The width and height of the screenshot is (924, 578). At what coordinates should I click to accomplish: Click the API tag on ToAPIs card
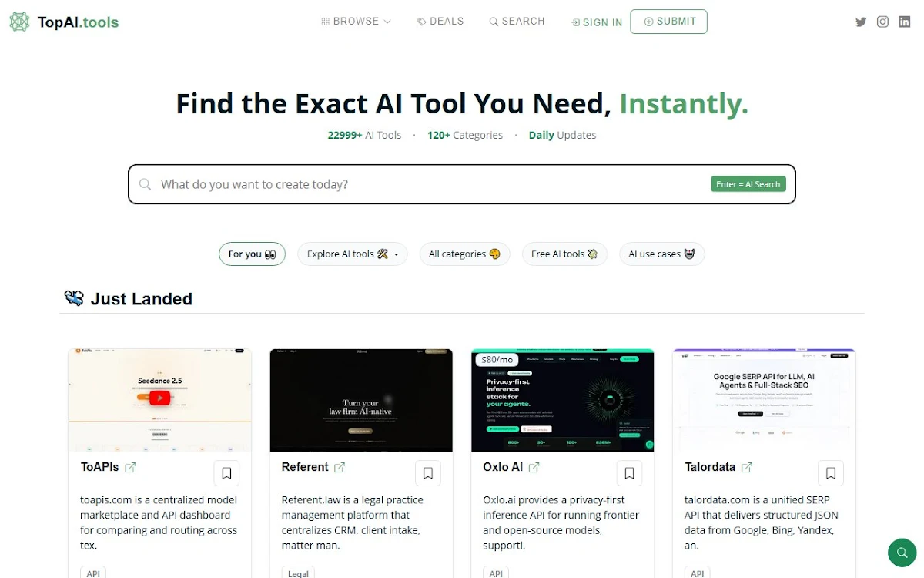coord(93,573)
